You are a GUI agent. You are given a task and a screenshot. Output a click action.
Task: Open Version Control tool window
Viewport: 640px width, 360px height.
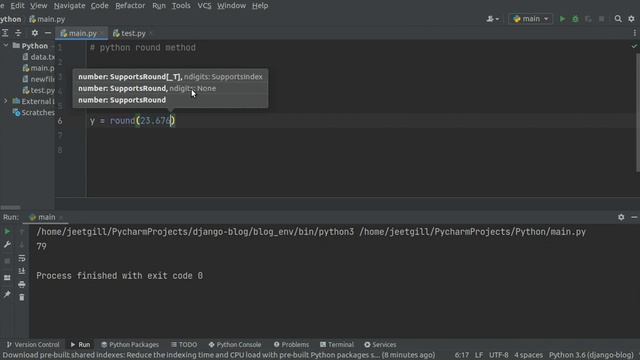click(x=33, y=344)
